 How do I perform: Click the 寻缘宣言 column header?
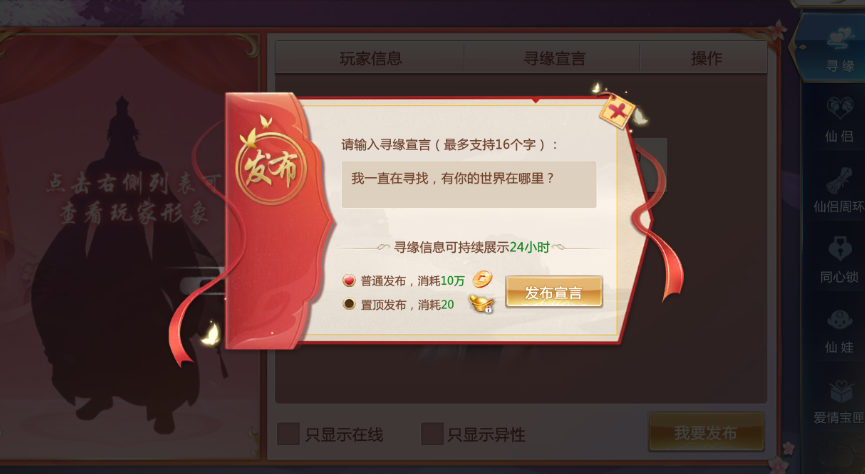(x=553, y=58)
